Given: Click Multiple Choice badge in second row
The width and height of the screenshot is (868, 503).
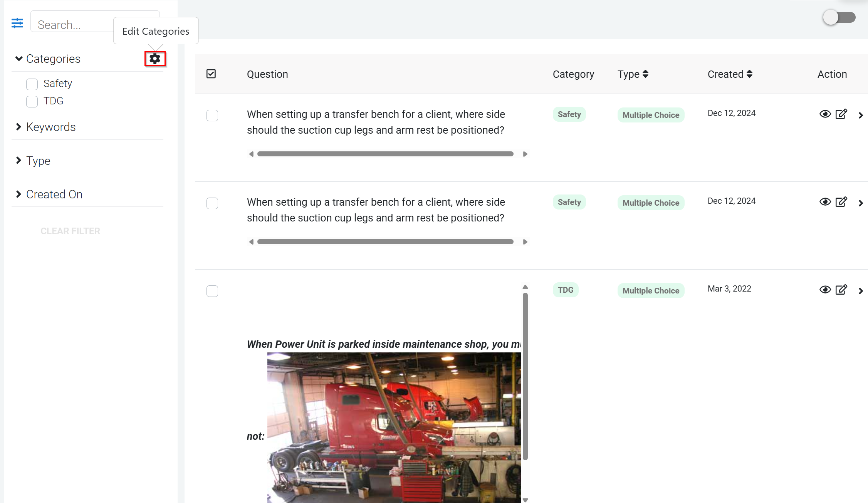Looking at the screenshot, I should tap(651, 203).
